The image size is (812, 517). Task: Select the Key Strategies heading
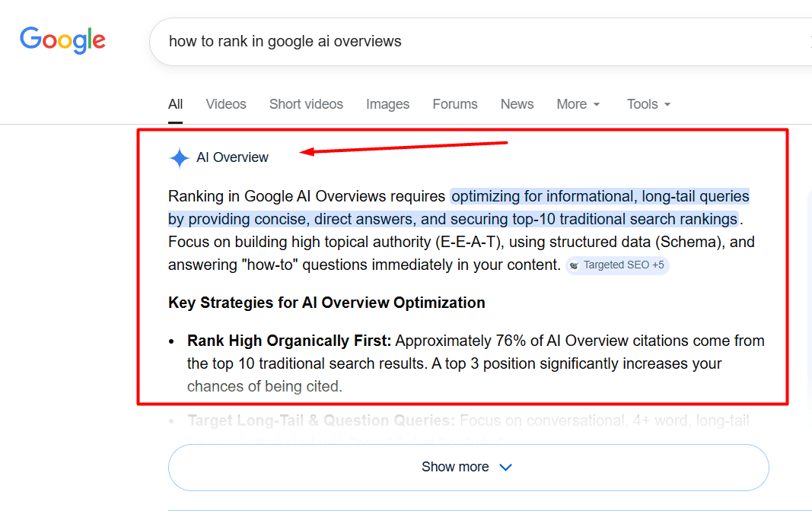tap(326, 302)
